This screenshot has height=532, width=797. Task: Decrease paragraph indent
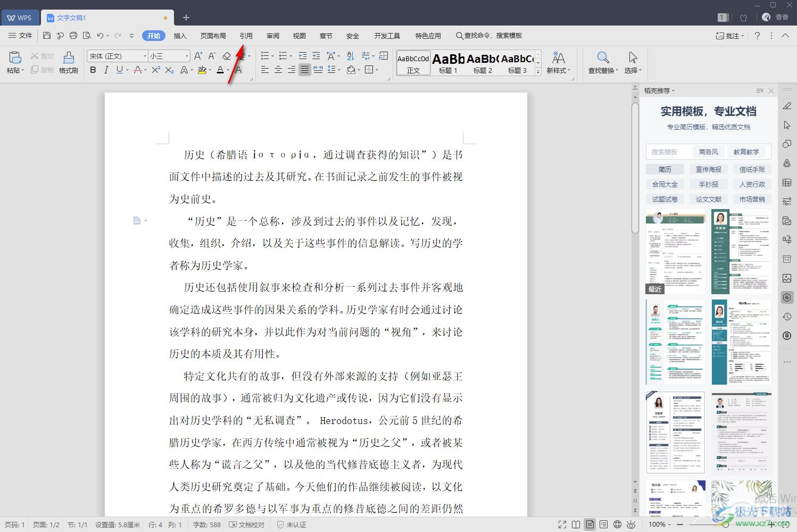tap(303, 56)
